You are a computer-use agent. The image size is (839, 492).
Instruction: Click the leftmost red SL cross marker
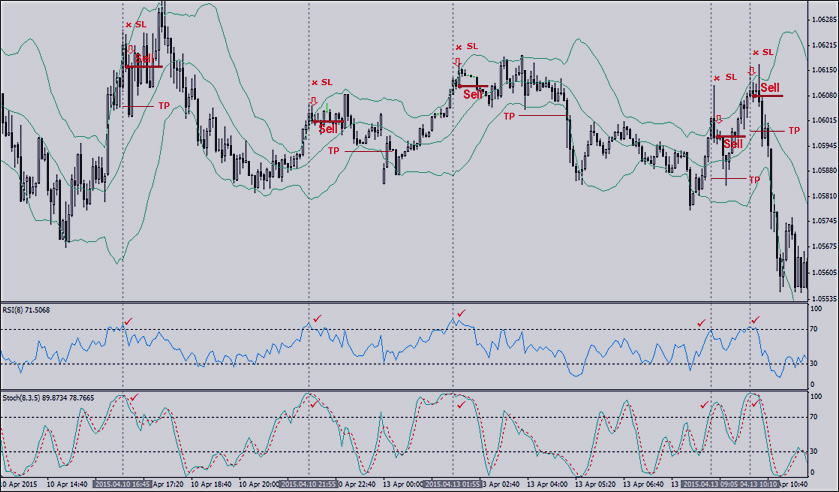(x=127, y=24)
